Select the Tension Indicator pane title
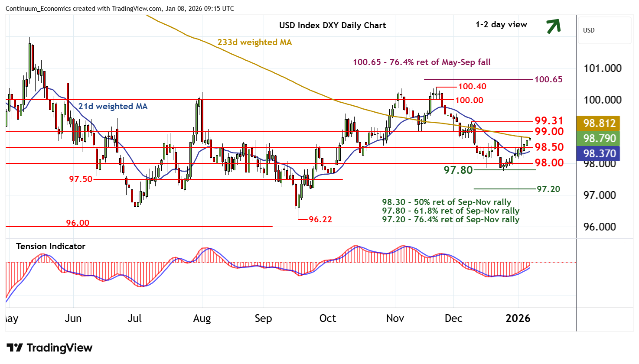Screen dimensions: 639x364 [x=51, y=247]
